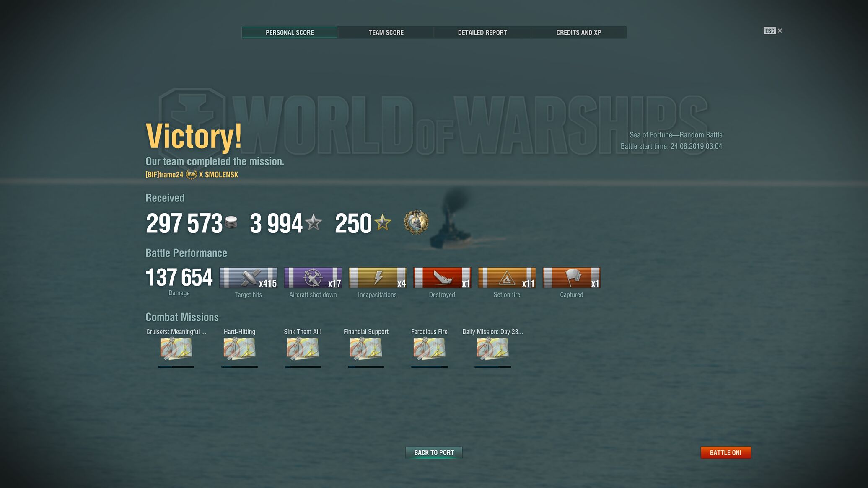The height and width of the screenshot is (488, 868).
Task: Click the Captured ribbon icon
Action: point(571,278)
